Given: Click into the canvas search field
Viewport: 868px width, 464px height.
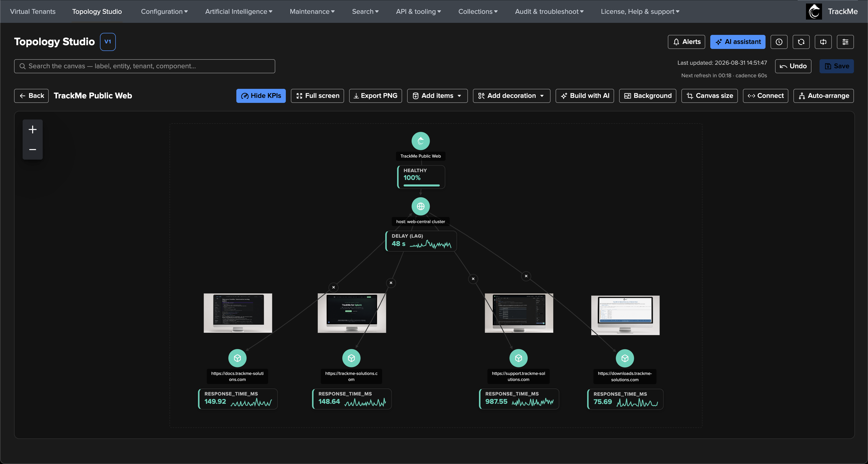Looking at the screenshot, I should [145, 66].
